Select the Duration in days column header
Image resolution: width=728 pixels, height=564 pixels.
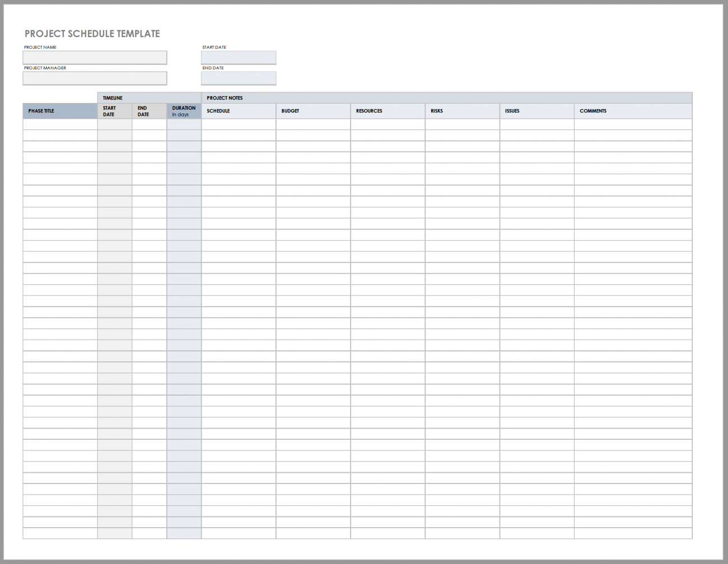click(184, 111)
